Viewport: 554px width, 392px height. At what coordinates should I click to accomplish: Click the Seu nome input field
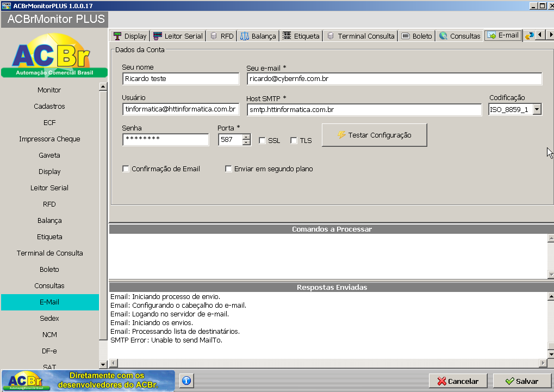[181, 79]
